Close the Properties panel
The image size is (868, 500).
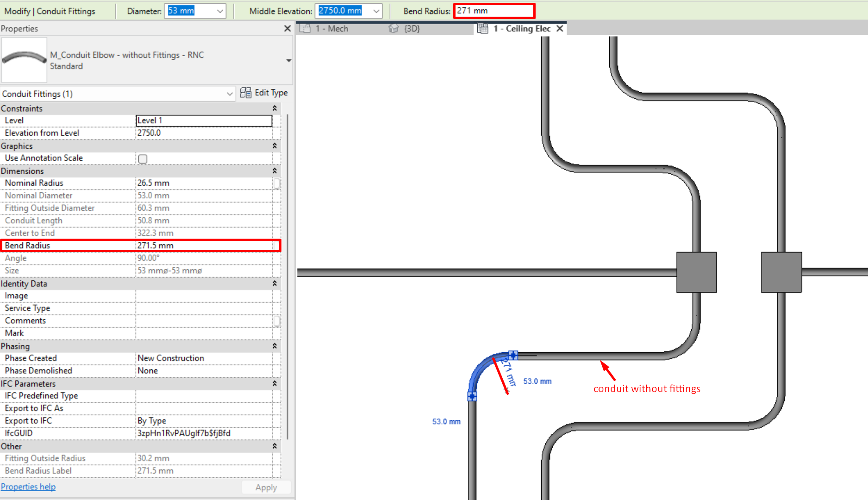(287, 29)
